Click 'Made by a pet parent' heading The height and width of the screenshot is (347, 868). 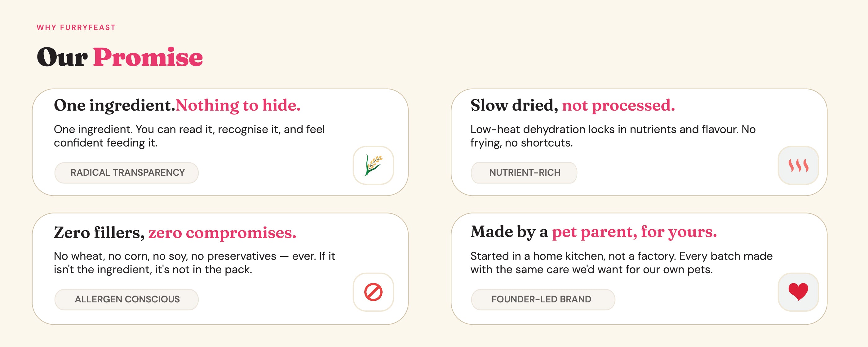coord(593,232)
